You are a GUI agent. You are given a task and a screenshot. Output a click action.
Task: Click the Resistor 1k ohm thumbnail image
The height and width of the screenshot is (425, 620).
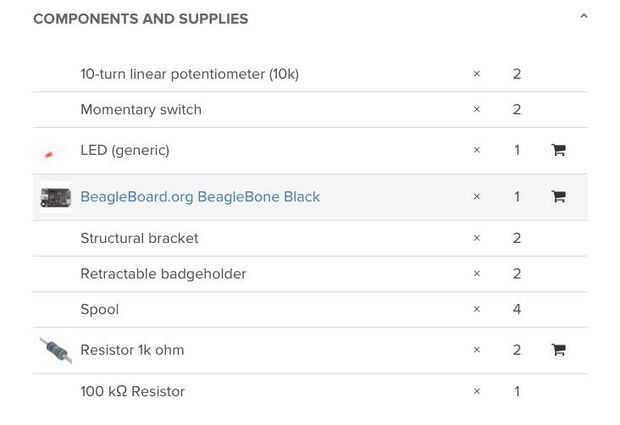pos(55,350)
